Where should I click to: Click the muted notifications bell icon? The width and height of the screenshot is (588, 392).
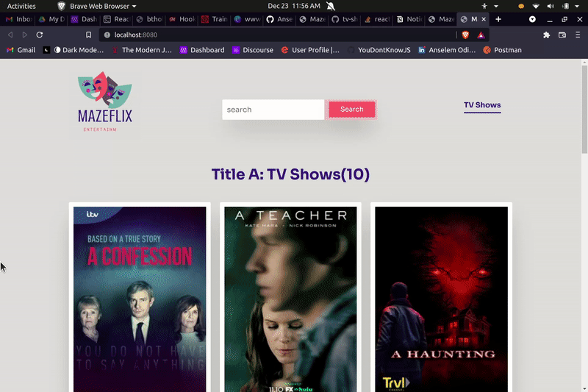(330, 6)
